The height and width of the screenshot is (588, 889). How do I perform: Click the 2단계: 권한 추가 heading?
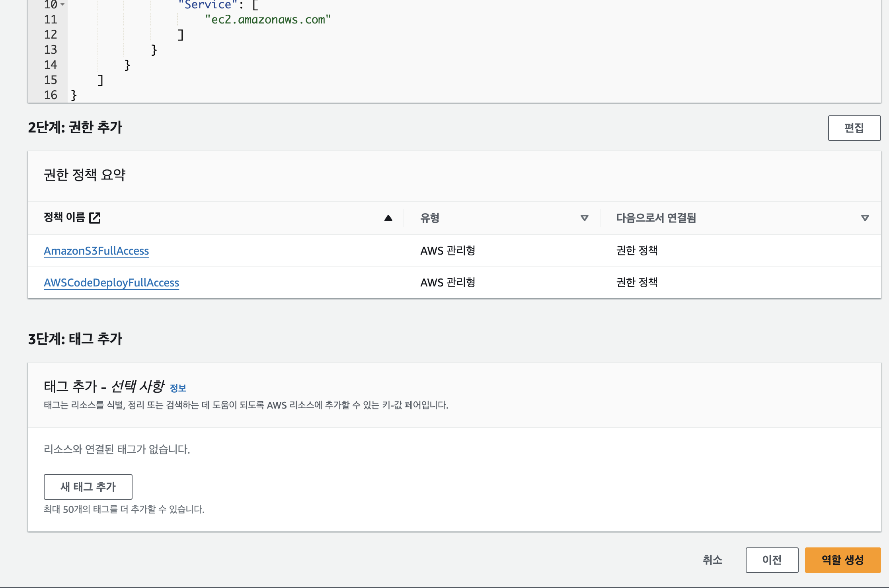(75, 127)
